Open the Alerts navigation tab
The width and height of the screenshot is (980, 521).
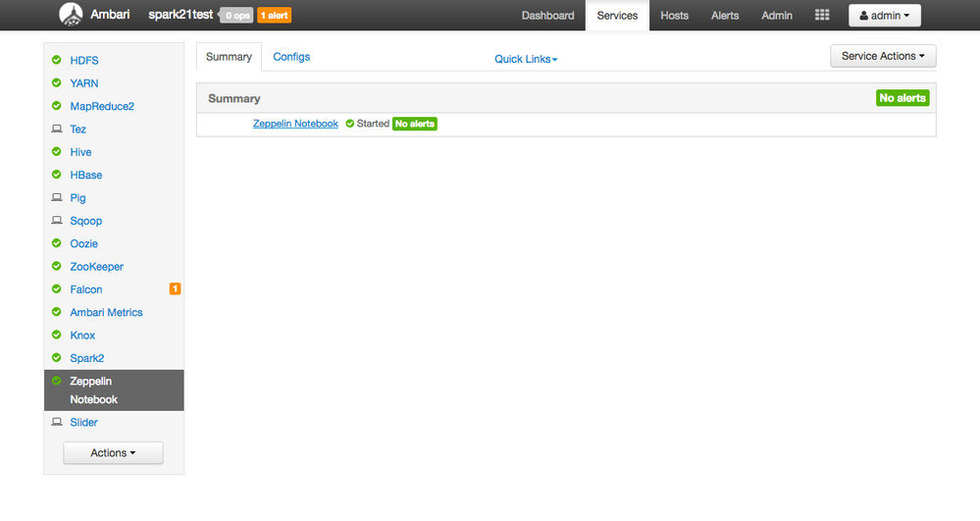(x=725, y=15)
